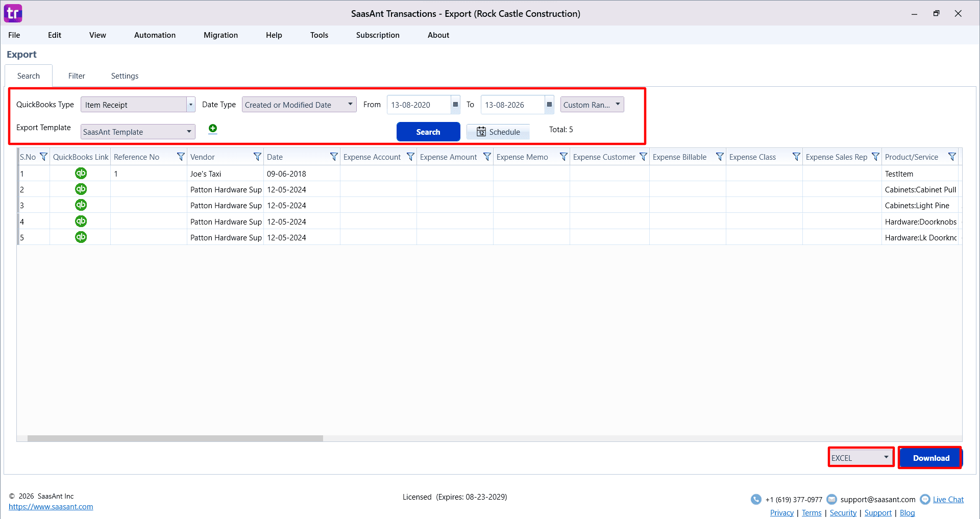
Task: Open the saasant.com website link
Action: (51, 507)
